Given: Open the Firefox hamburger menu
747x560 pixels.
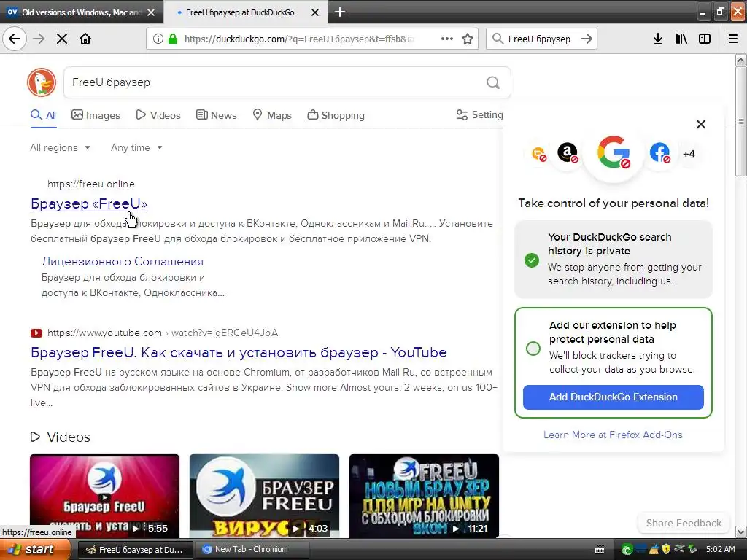Looking at the screenshot, I should tap(733, 39).
